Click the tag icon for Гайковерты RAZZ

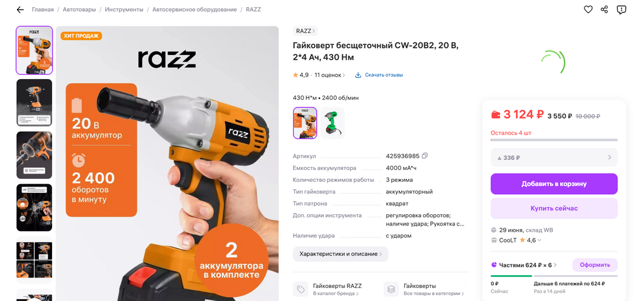click(301, 289)
